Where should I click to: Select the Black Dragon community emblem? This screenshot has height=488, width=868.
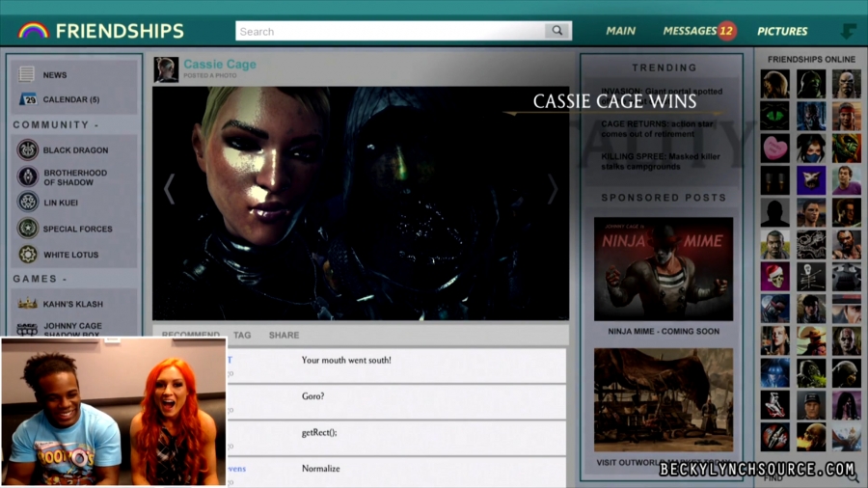tap(28, 150)
